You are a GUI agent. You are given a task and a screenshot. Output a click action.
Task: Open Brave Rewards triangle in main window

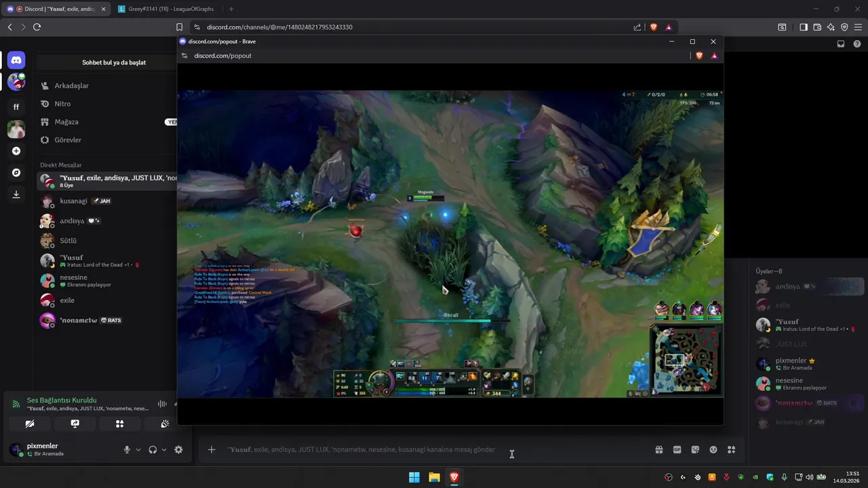(669, 27)
